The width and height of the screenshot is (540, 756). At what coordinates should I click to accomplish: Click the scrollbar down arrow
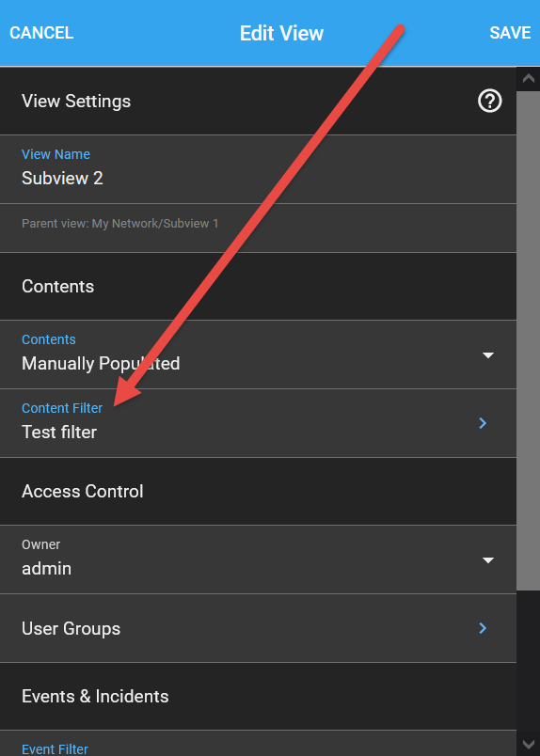[x=529, y=745]
